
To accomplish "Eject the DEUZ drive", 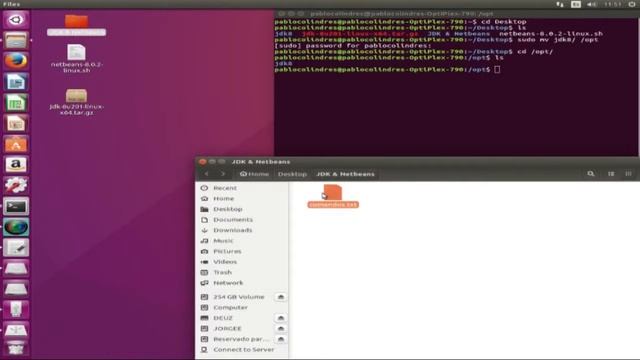I will (x=281, y=318).
